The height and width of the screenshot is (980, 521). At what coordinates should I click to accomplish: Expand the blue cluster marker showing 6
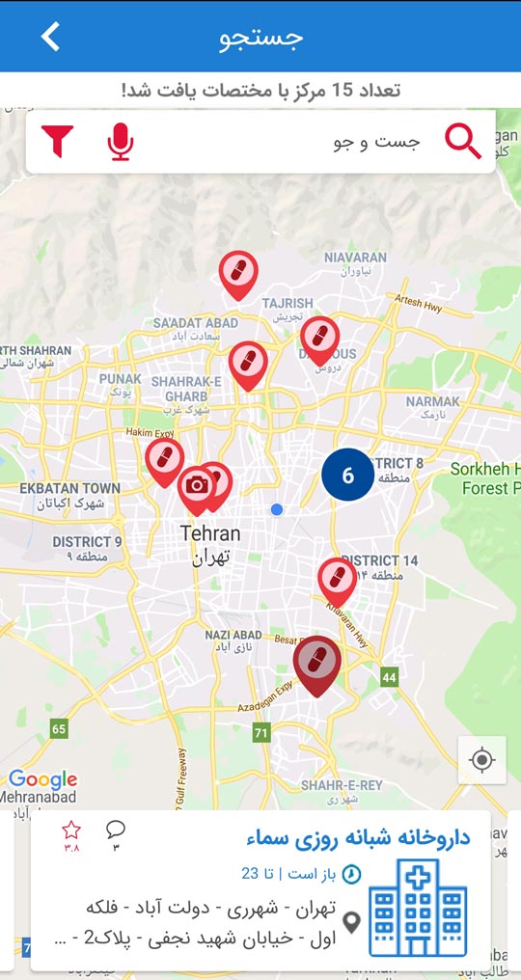pyautogui.click(x=347, y=475)
